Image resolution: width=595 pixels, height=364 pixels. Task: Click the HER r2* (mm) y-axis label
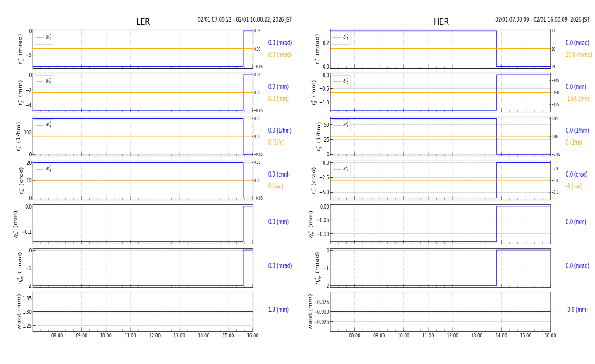click(314, 93)
